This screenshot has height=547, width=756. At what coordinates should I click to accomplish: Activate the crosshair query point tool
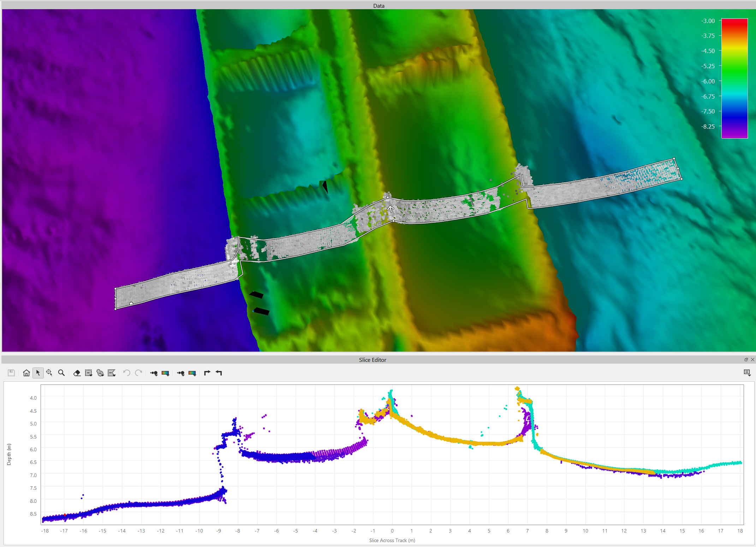[x=49, y=373]
